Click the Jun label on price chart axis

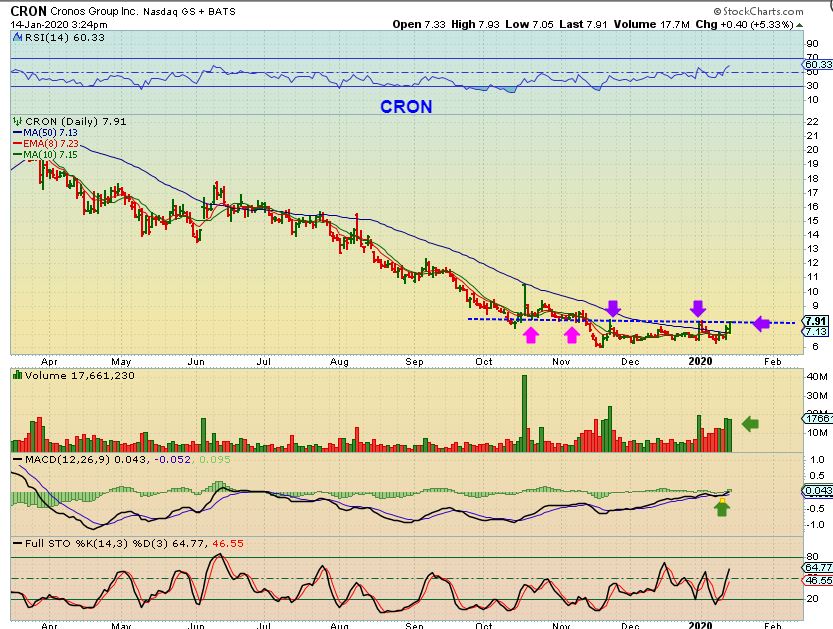pyautogui.click(x=196, y=361)
